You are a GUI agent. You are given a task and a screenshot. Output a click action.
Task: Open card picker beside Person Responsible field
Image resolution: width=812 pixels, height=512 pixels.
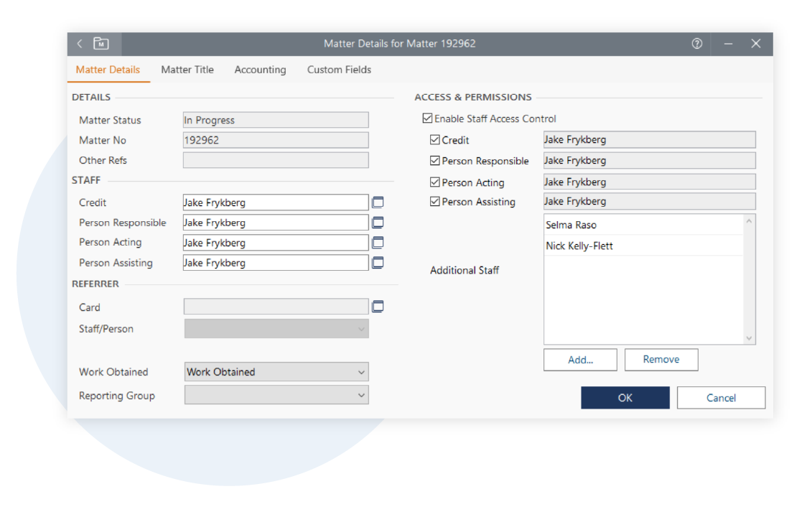tap(378, 223)
